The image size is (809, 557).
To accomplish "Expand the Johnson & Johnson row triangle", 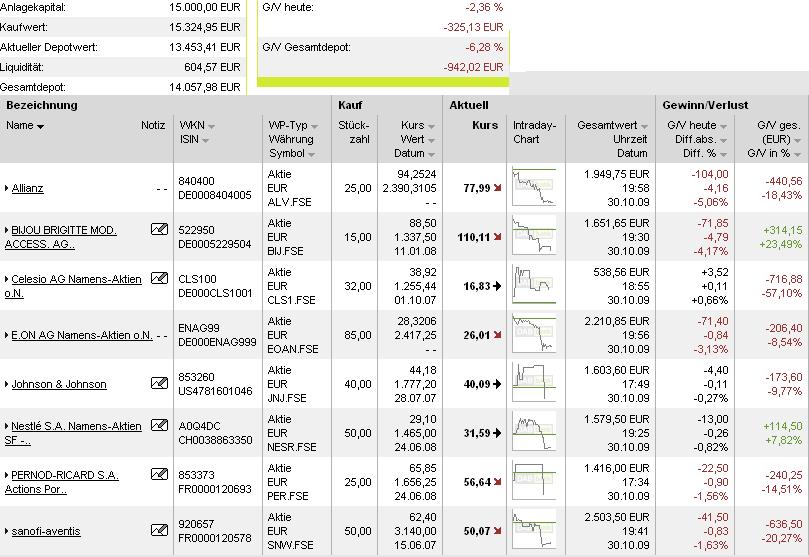I will point(7,384).
